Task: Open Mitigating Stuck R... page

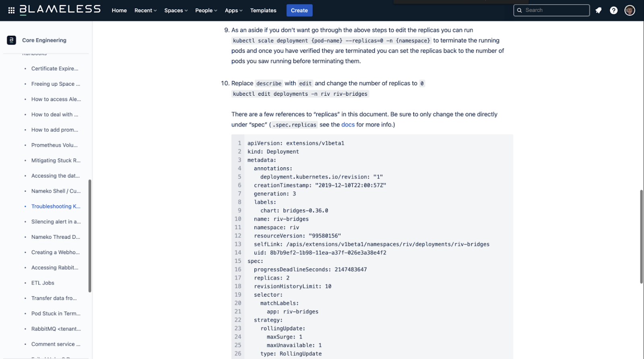Action: [56, 160]
